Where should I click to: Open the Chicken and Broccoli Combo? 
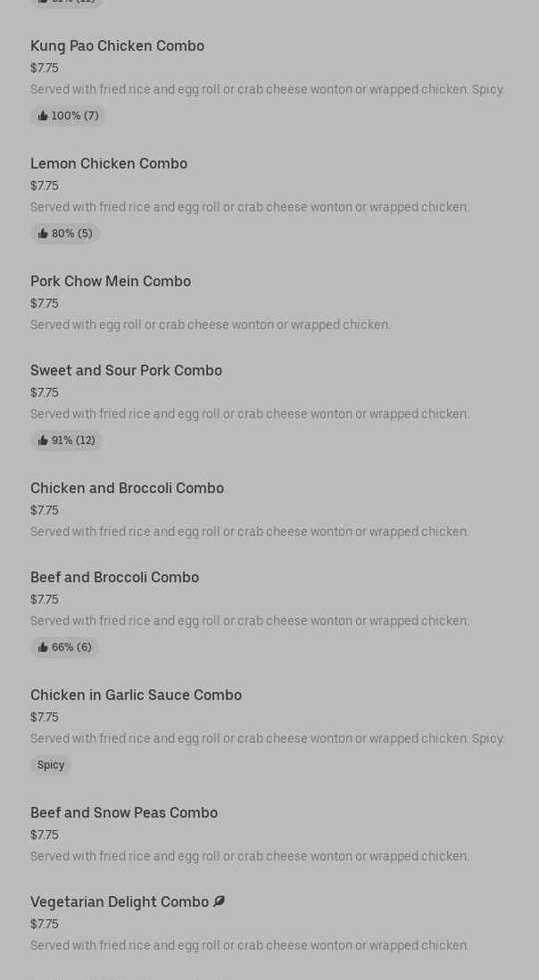click(x=127, y=488)
